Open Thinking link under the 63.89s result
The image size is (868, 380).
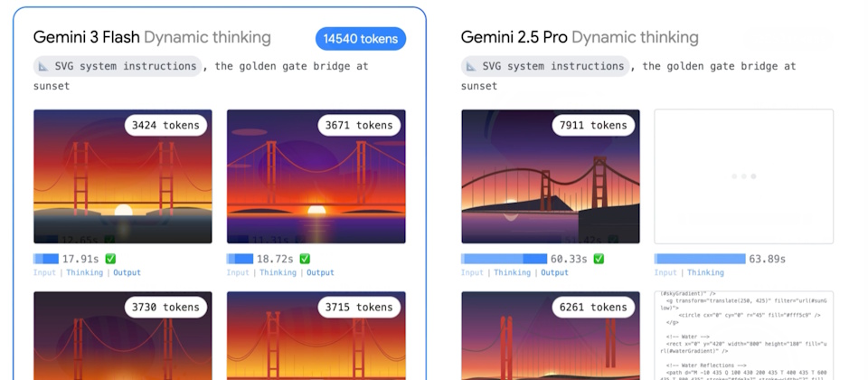pyautogui.click(x=705, y=272)
